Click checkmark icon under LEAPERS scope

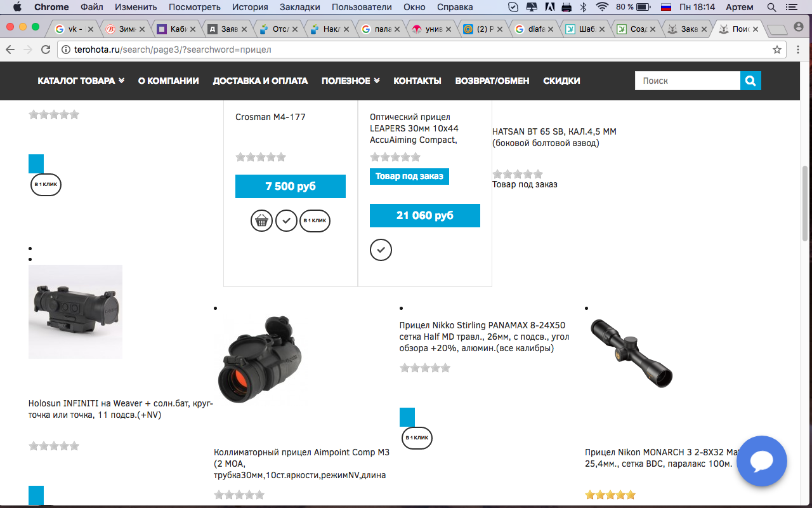381,250
